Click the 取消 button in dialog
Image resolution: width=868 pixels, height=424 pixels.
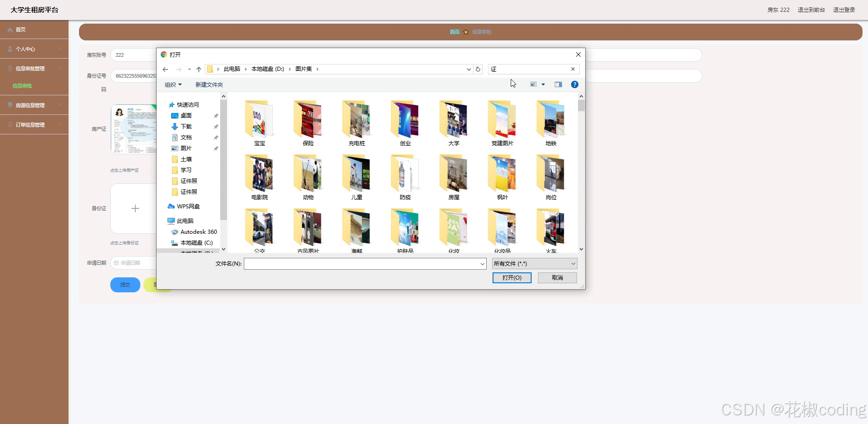point(557,278)
